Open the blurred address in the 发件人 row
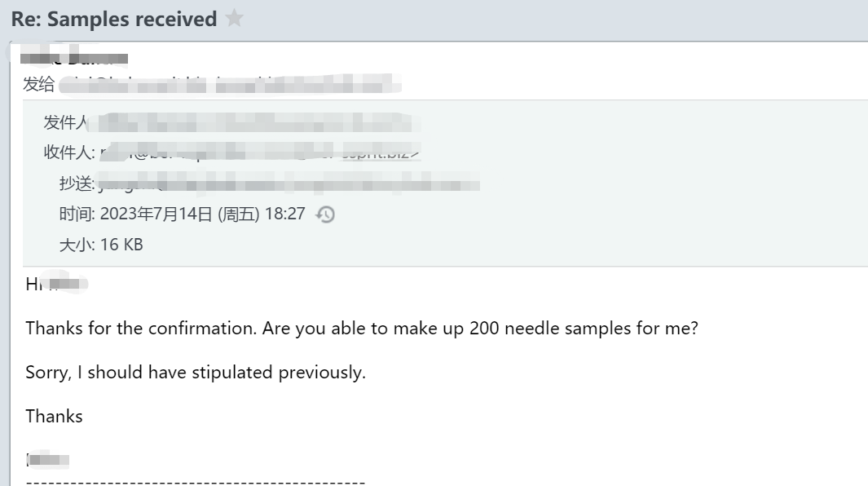This screenshot has width=868, height=486. [x=254, y=122]
